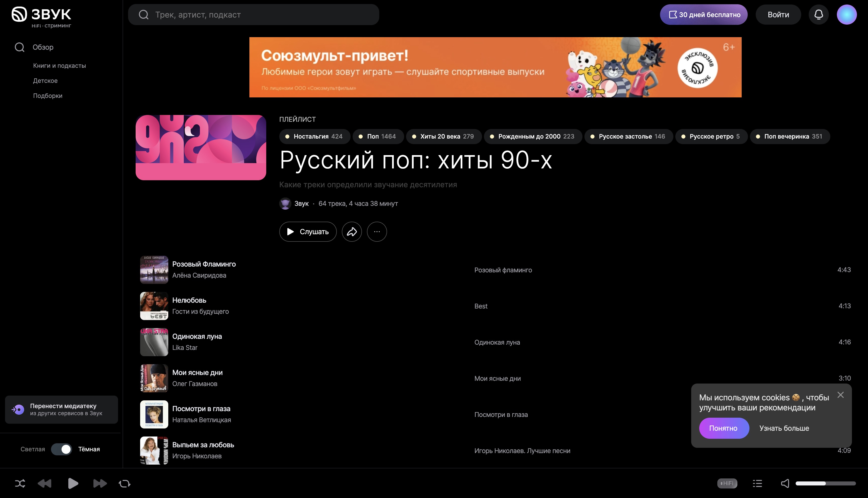This screenshot has width=868, height=498.
Task: Click the Слушать play button
Action: (x=308, y=232)
